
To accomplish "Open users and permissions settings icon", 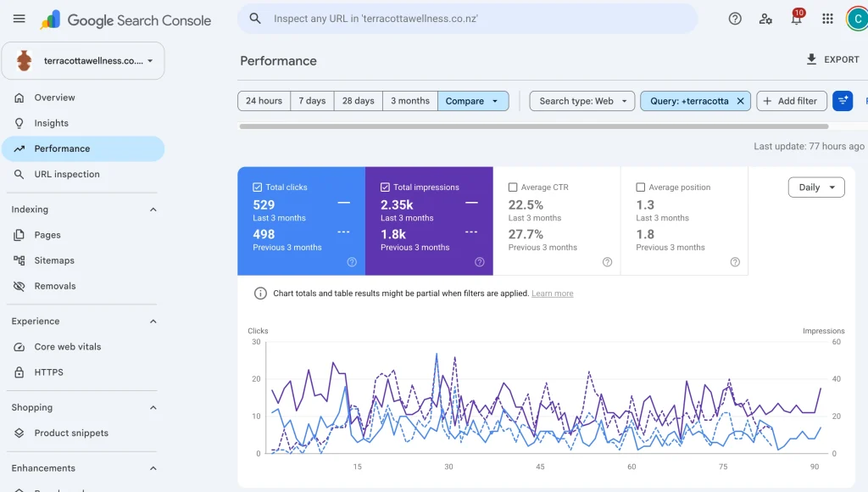I will pyautogui.click(x=765, y=19).
